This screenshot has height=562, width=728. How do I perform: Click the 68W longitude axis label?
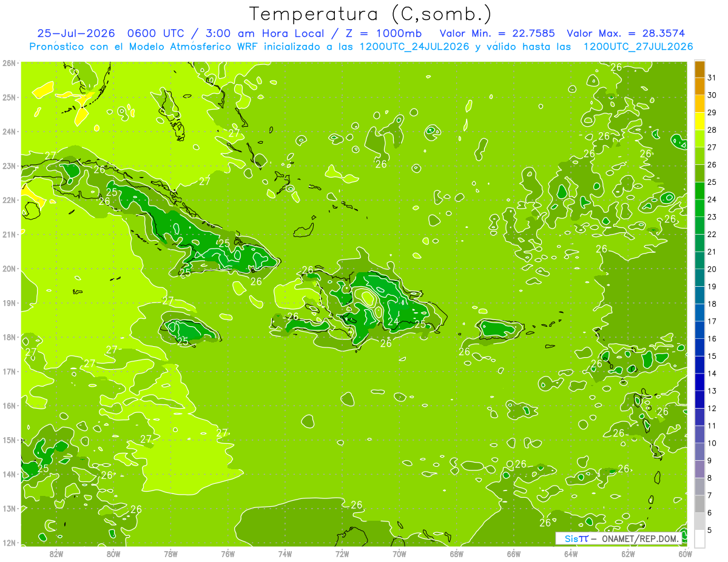click(x=457, y=554)
